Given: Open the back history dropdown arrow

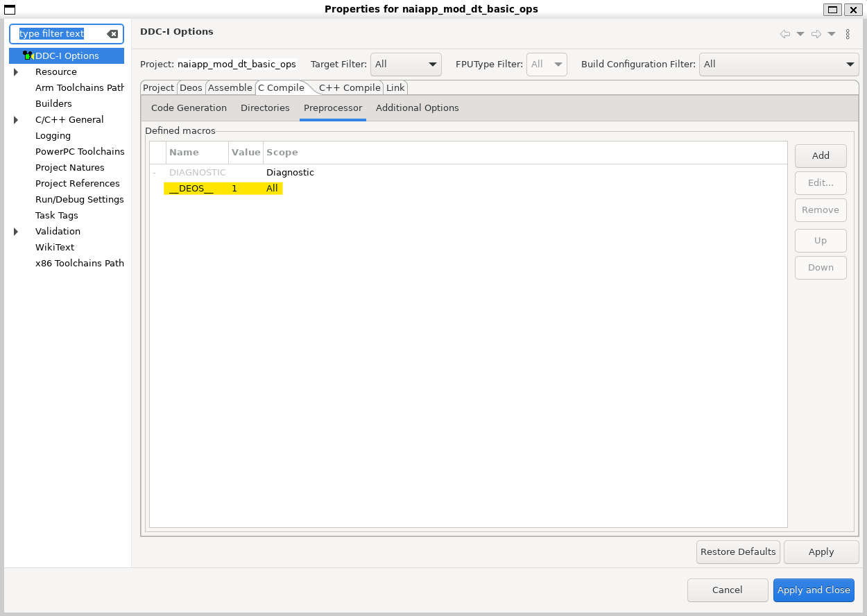Looking at the screenshot, I should pos(800,34).
